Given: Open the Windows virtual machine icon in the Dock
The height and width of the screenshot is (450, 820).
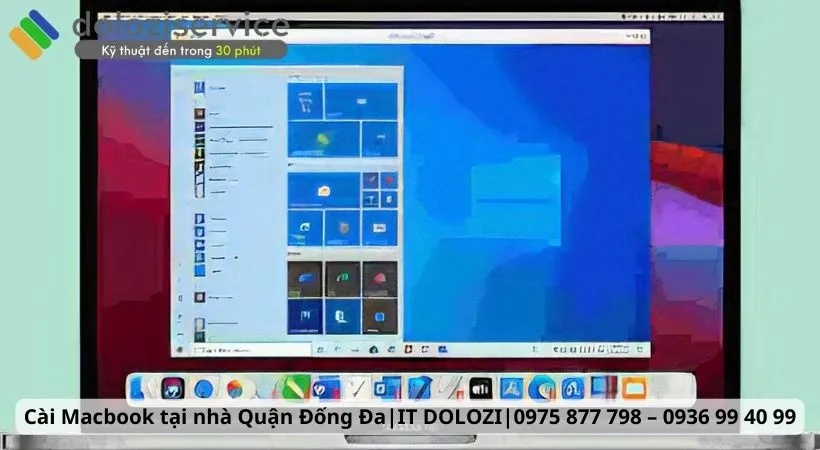Looking at the screenshot, I should (x=604, y=388).
